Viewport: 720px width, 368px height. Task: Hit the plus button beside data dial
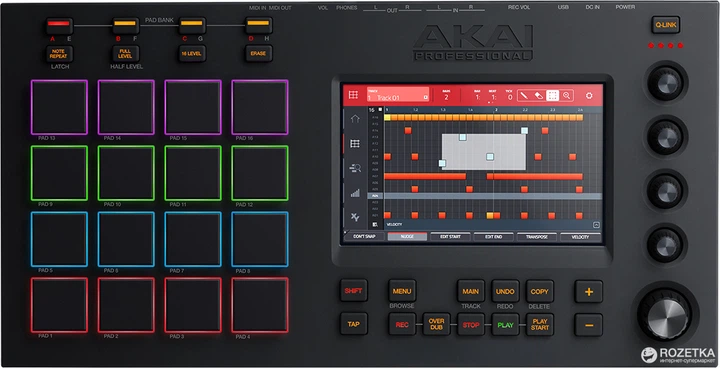[x=589, y=292]
